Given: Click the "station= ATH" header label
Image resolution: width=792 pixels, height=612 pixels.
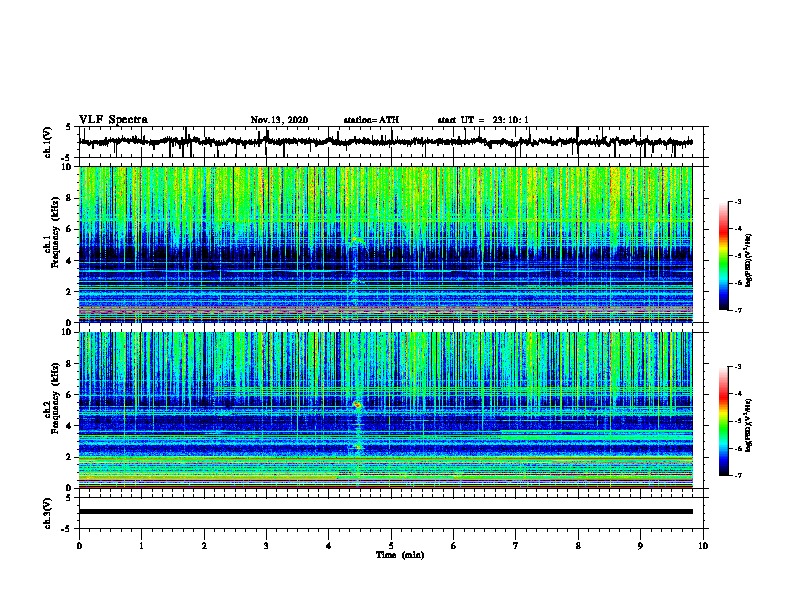Looking at the screenshot, I should [x=371, y=120].
